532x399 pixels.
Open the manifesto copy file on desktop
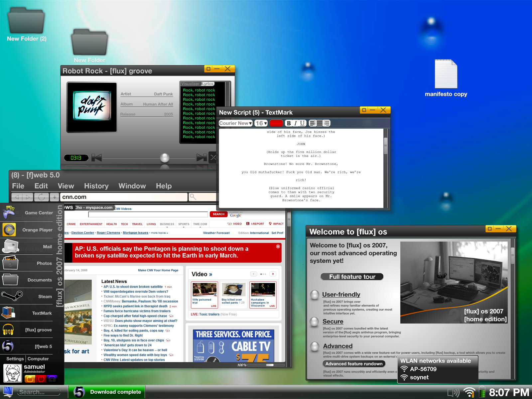pos(446,78)
